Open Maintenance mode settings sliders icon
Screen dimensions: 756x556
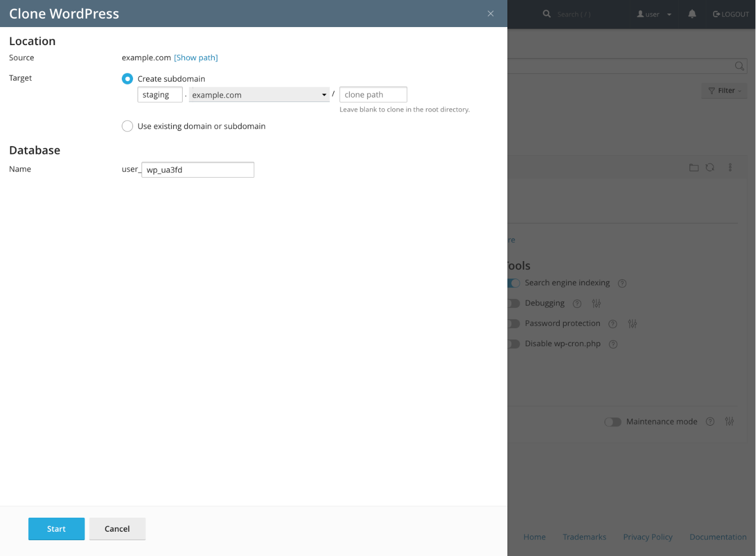(729, 421)
